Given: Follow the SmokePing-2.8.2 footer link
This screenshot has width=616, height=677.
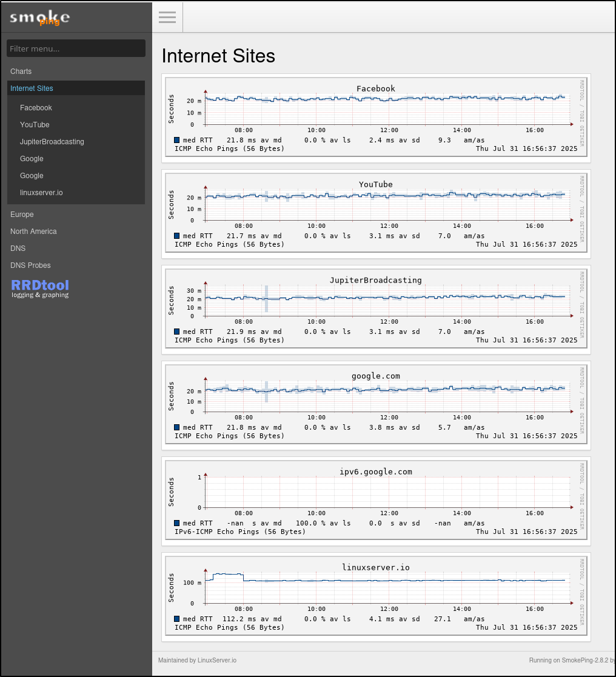Looking at the screenshot, I should click(585, 660).
